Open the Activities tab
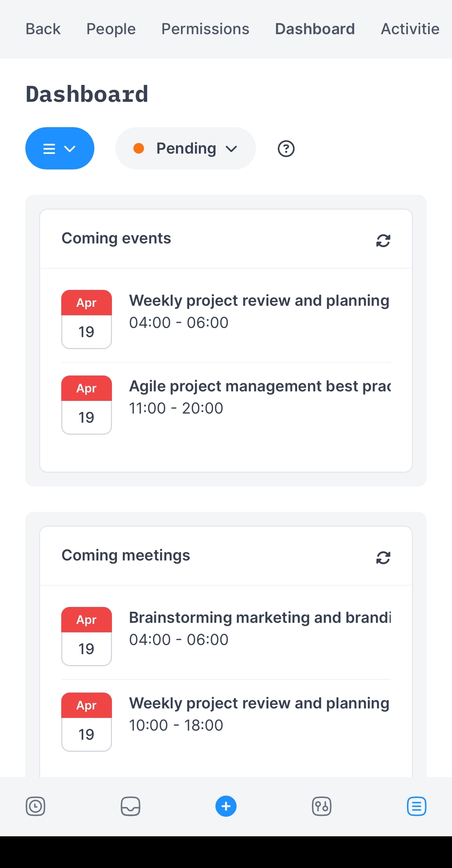452x868 pixels. [x=410, y=29]
